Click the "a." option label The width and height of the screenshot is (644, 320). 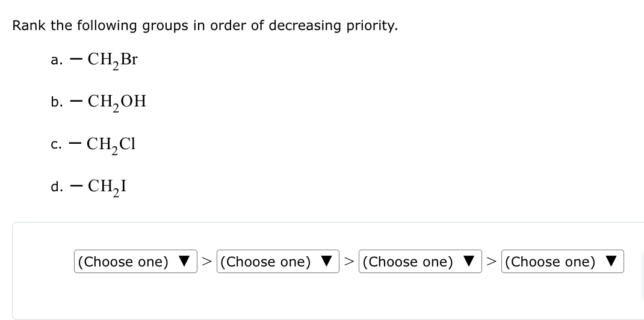pyautogui.click(x=57, y=60)
